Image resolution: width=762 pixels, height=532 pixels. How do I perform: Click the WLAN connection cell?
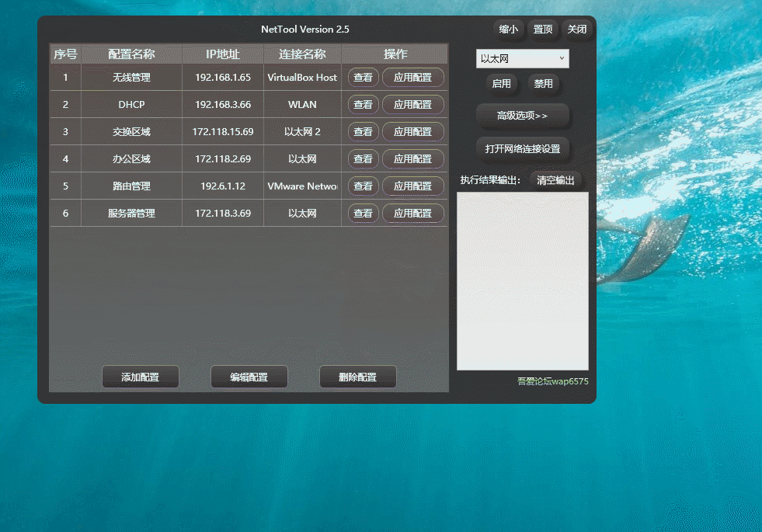pos(302,104)
